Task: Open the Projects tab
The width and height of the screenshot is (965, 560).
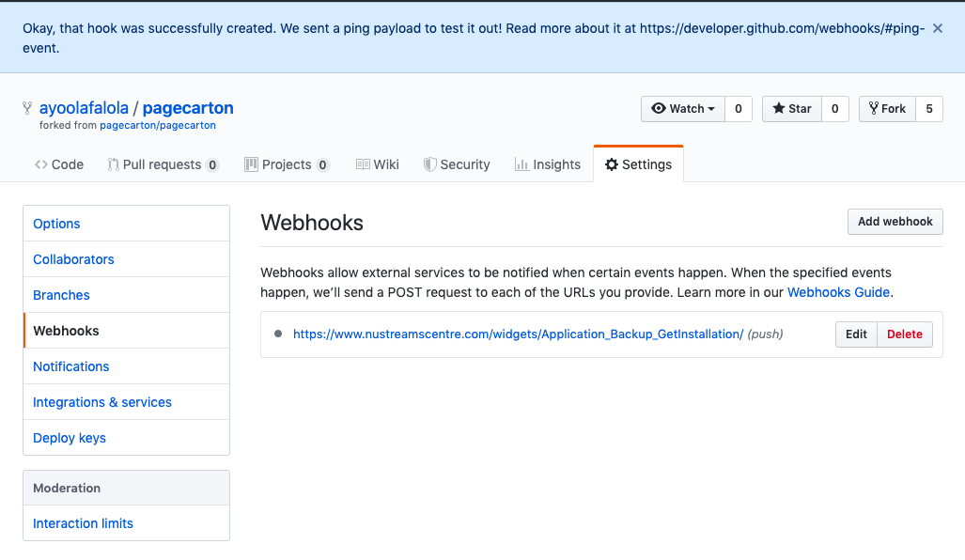Action: 288,164
